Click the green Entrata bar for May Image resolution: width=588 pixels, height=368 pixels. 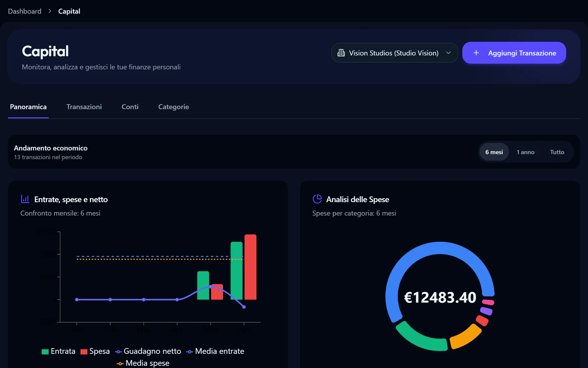click(203, 285)
